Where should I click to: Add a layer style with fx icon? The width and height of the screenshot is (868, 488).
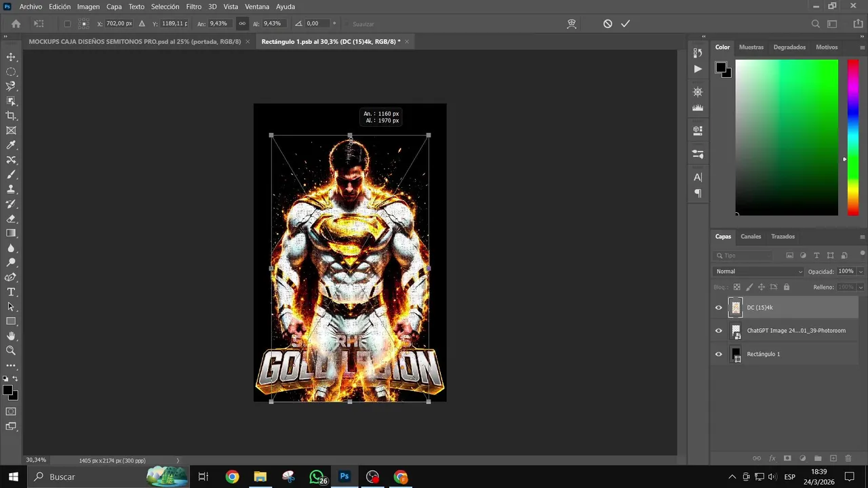[772, 459]
